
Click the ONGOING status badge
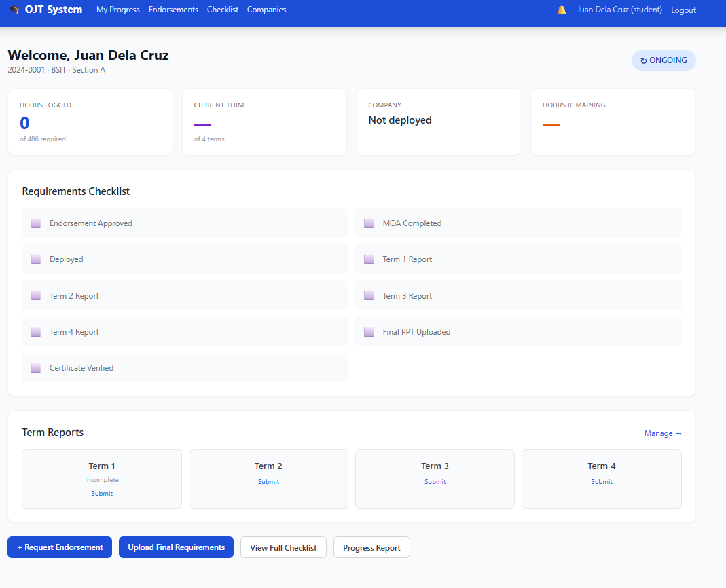[664, 60]
